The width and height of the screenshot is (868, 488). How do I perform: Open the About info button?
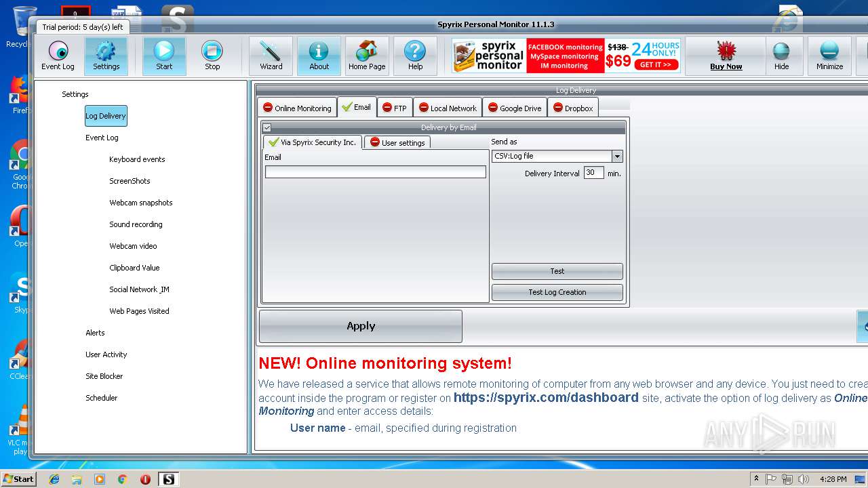[319, 56]
